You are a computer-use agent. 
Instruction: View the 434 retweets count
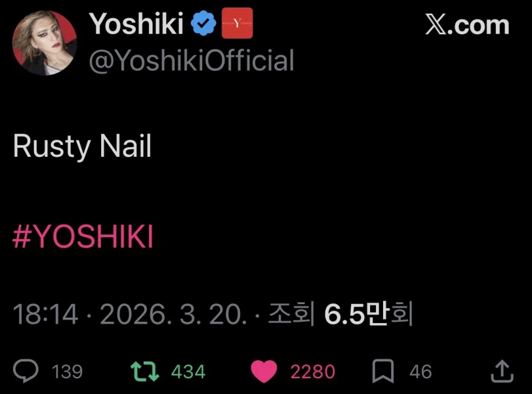click(x=188, y=372)
